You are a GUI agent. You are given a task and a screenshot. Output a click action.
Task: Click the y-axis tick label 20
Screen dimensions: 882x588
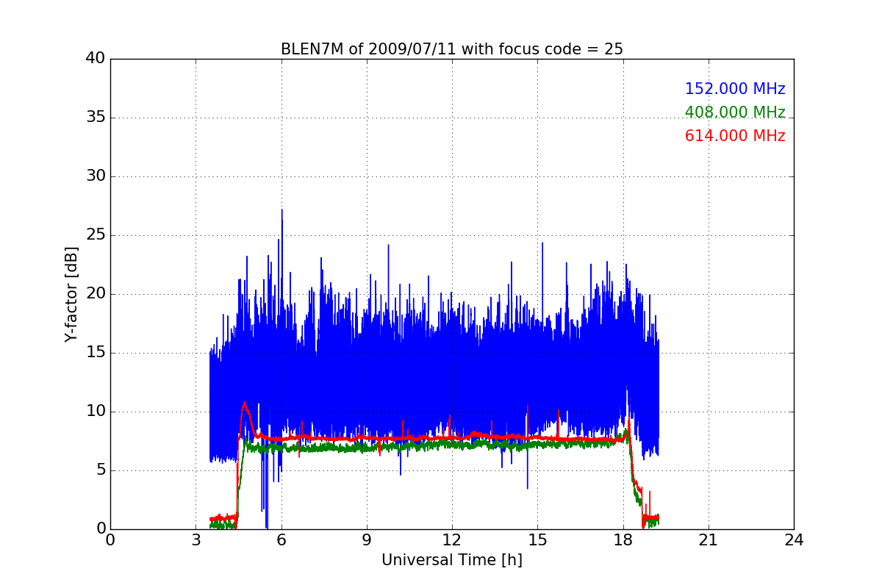[x=96, y=294]
